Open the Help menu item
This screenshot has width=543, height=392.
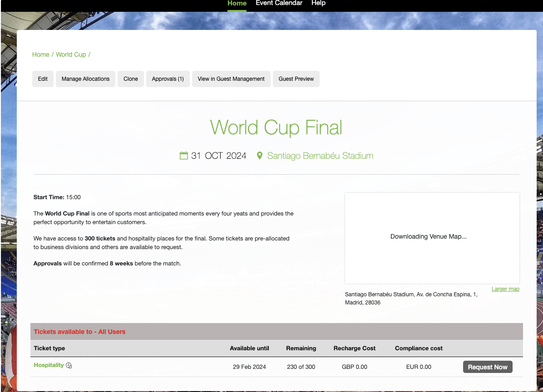point(318,3)
